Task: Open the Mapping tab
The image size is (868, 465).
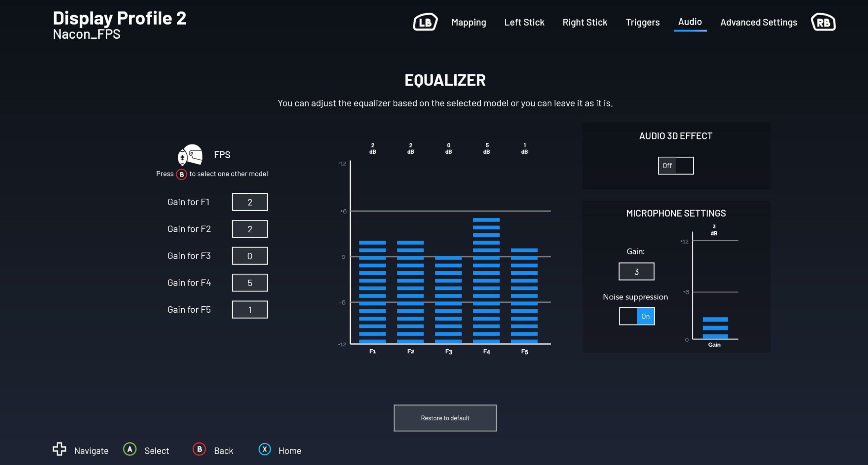Action: point(469,22)
